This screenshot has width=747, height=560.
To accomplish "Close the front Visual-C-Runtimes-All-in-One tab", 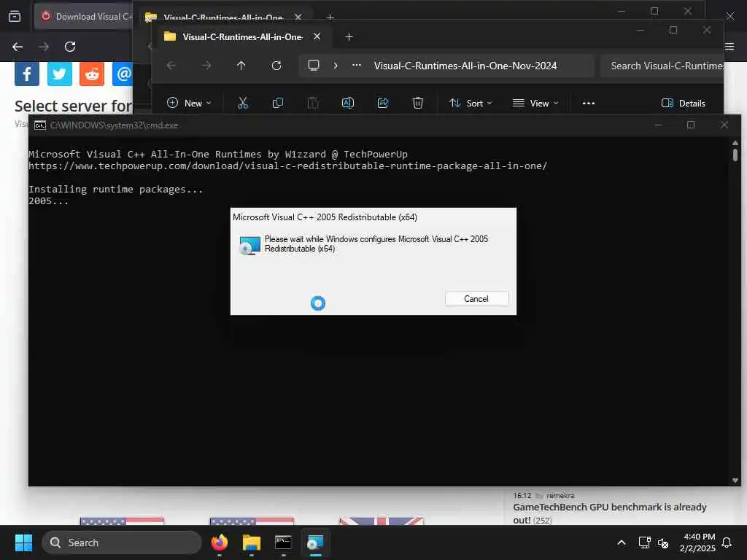I will [x=317, y=36].
